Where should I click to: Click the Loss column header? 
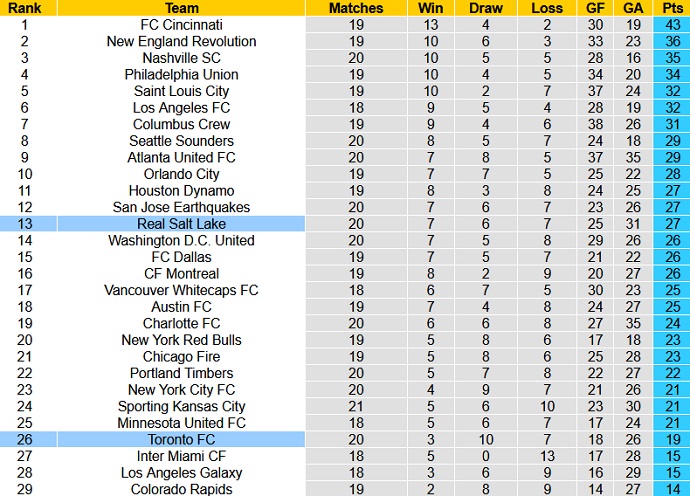click(x=547, y=8)
